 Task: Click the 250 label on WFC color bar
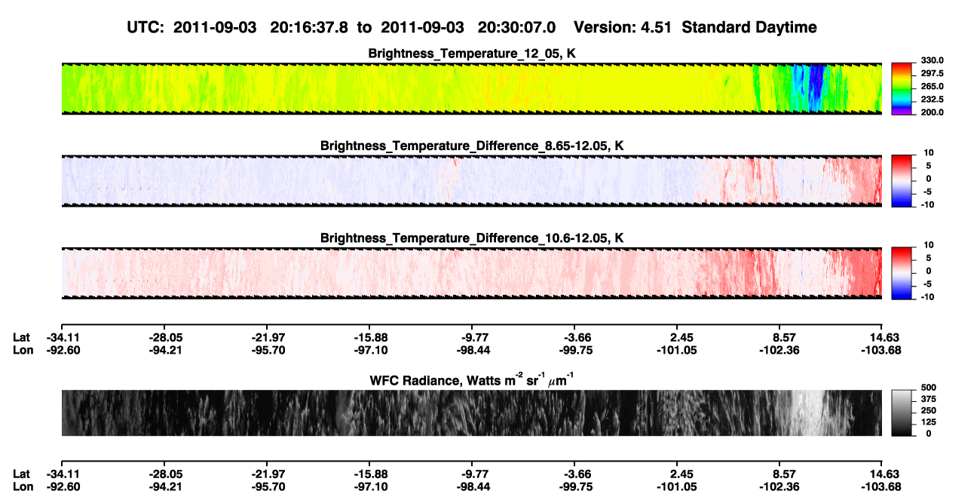[929, 410]
